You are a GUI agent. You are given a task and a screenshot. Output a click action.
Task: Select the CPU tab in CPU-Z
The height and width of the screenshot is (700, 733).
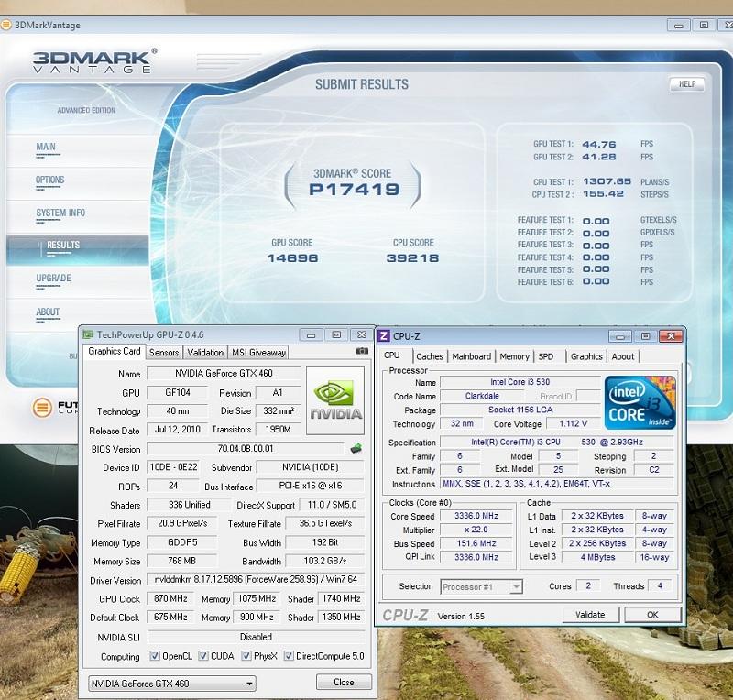tap(392, 355)
